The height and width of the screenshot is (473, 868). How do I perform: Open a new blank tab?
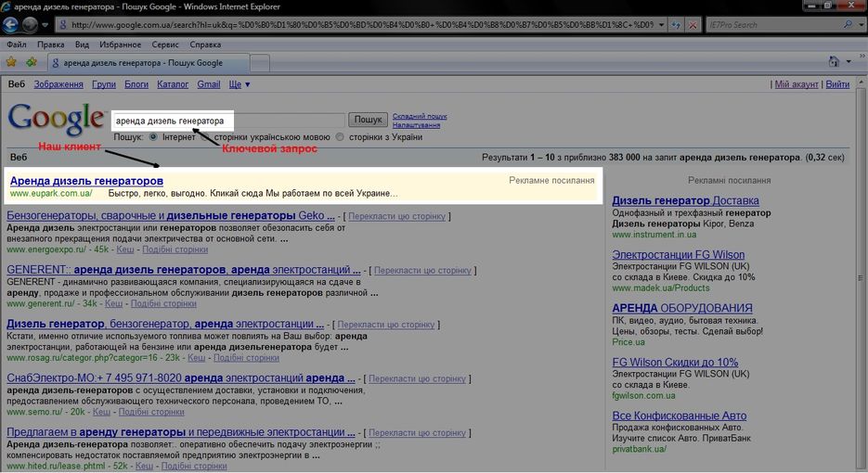260,63
